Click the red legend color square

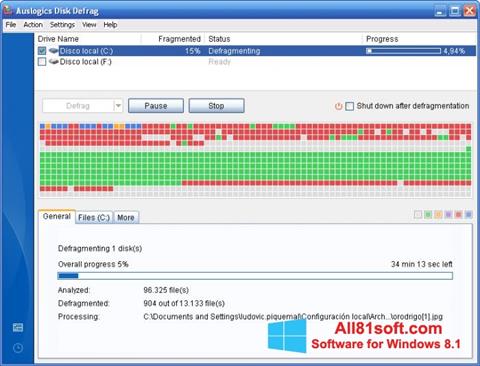(x=458, y=215)
